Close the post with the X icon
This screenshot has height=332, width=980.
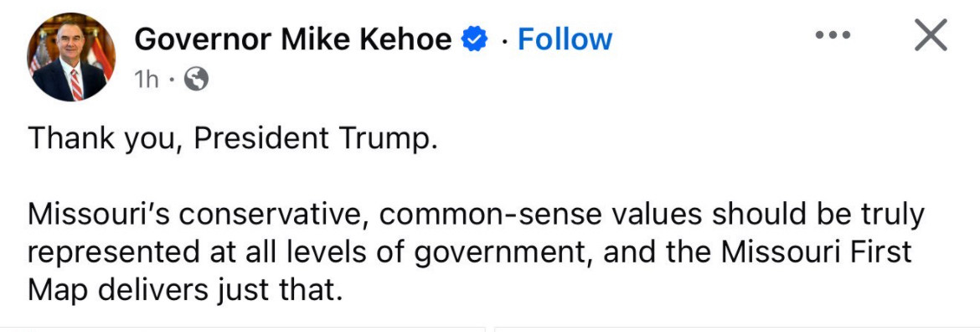[x=931, y=35]
